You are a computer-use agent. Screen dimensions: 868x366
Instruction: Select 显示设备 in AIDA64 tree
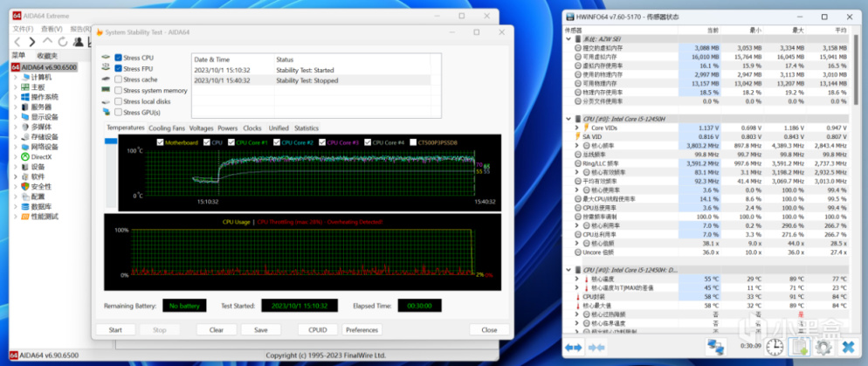(39, 117)
